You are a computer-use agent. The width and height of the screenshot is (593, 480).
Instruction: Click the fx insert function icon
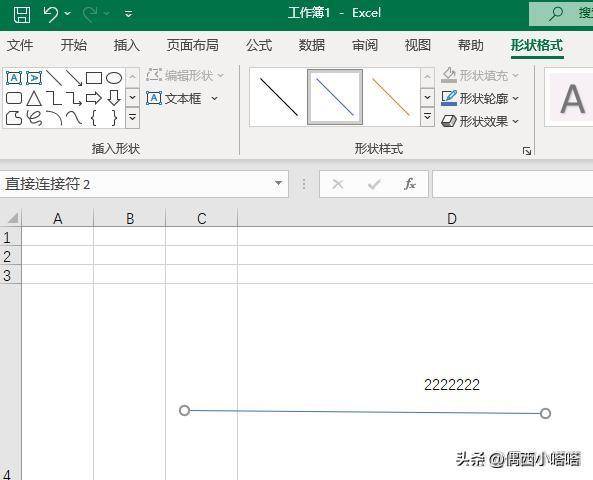(x=410, y=184)
